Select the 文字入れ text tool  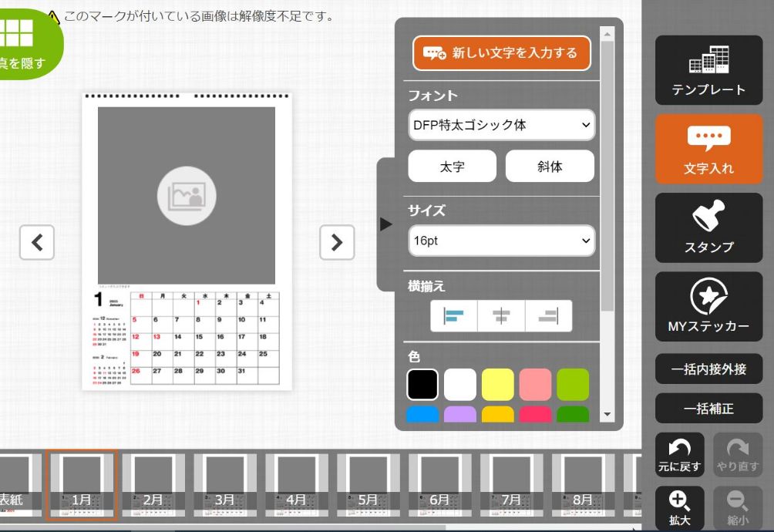(708, 149)
